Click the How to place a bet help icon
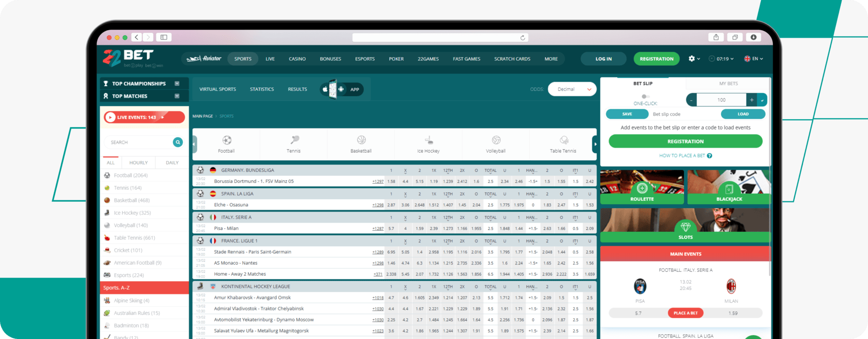The image size is (868, 339). [709, 155]
